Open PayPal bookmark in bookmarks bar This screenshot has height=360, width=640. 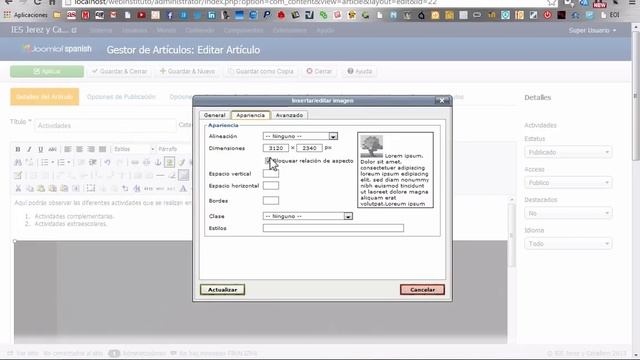tap(267, 15)
